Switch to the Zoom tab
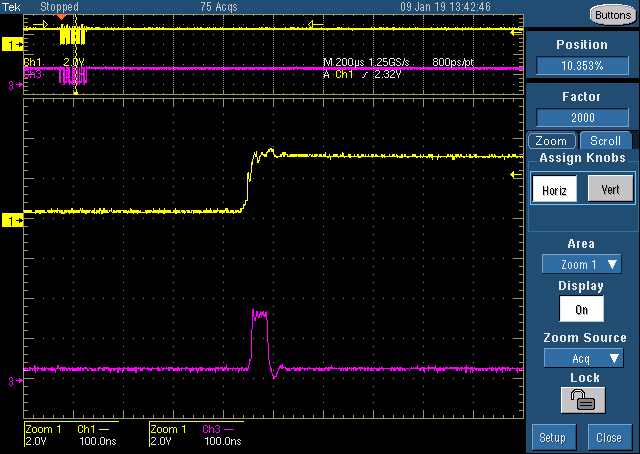 click(551, 141)
